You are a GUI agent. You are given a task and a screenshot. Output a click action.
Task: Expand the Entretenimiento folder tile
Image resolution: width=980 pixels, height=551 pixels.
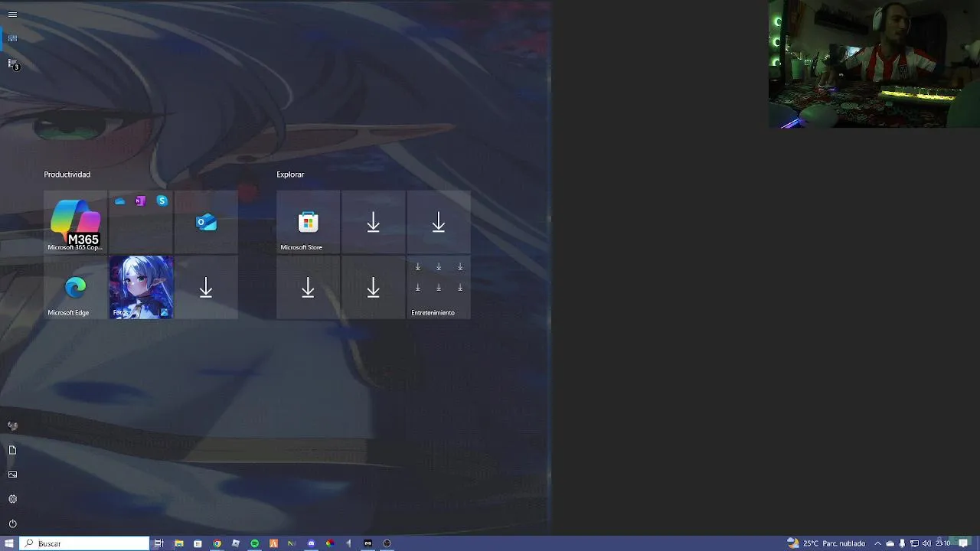coord(439,287)
